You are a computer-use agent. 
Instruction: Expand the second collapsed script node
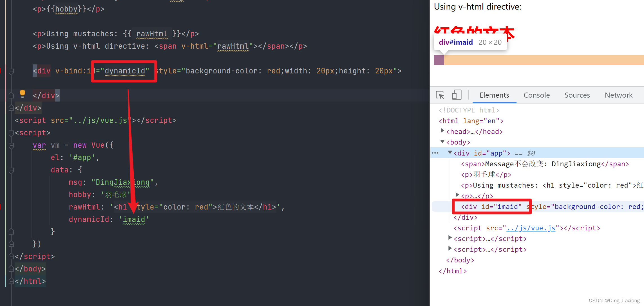450,249
